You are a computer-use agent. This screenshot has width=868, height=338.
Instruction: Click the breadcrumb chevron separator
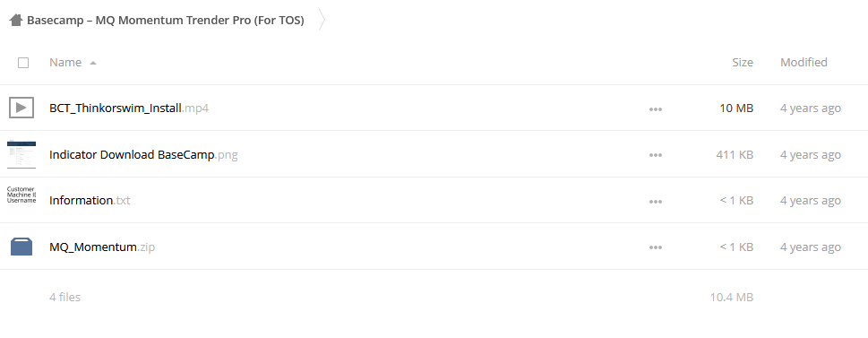[x=322, y=21]
